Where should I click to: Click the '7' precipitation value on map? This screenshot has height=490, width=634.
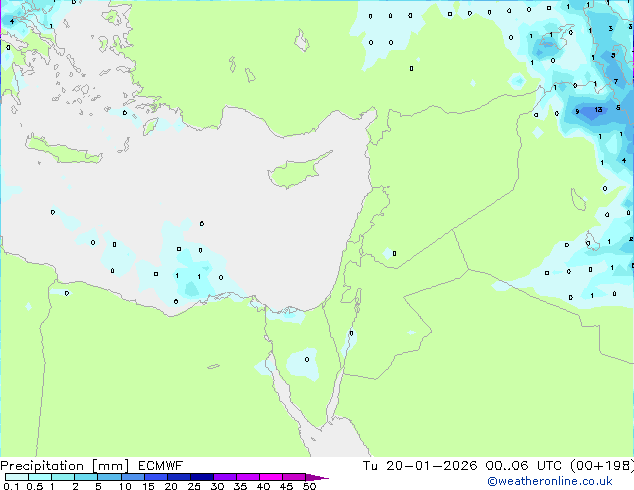[616, 82]
